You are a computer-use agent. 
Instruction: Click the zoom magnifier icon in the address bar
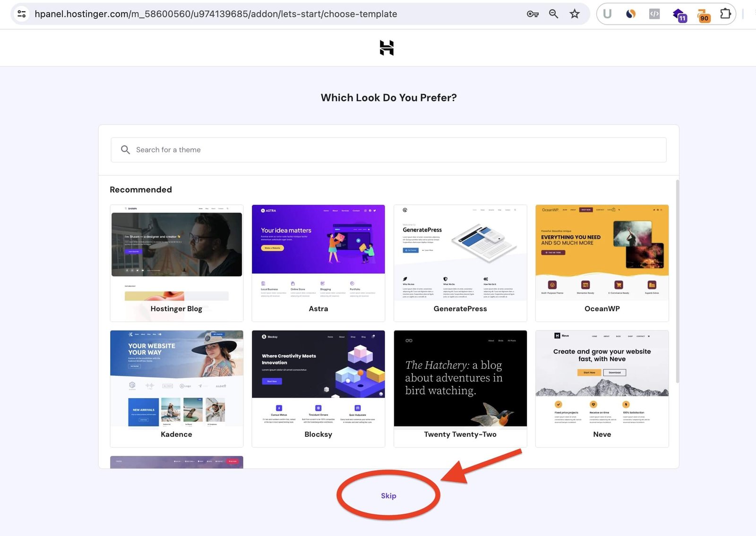[x=554, y=14]
